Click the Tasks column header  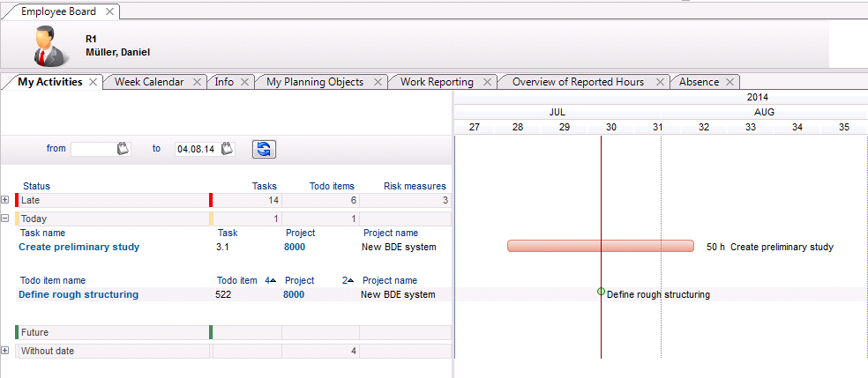pyautogui.click(x=264, y=186)
